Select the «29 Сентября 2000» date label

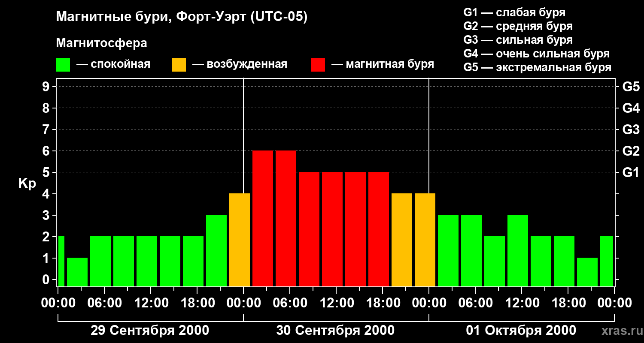tap(150, 330)
